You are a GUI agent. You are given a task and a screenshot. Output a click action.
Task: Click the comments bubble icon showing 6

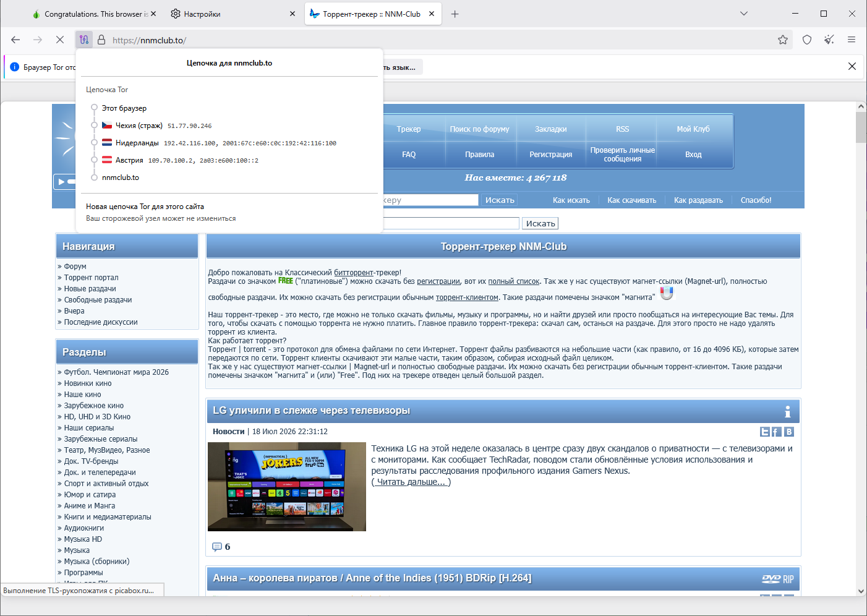(217, 547)
